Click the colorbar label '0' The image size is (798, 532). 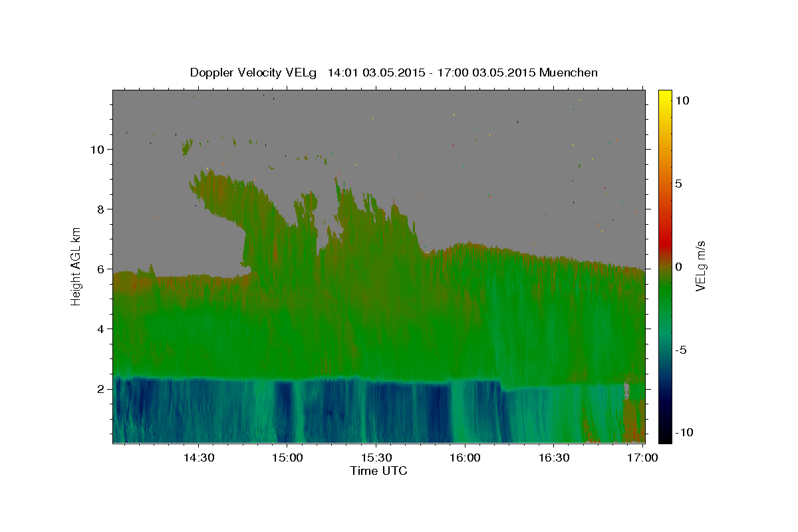[x=678, y=267]
